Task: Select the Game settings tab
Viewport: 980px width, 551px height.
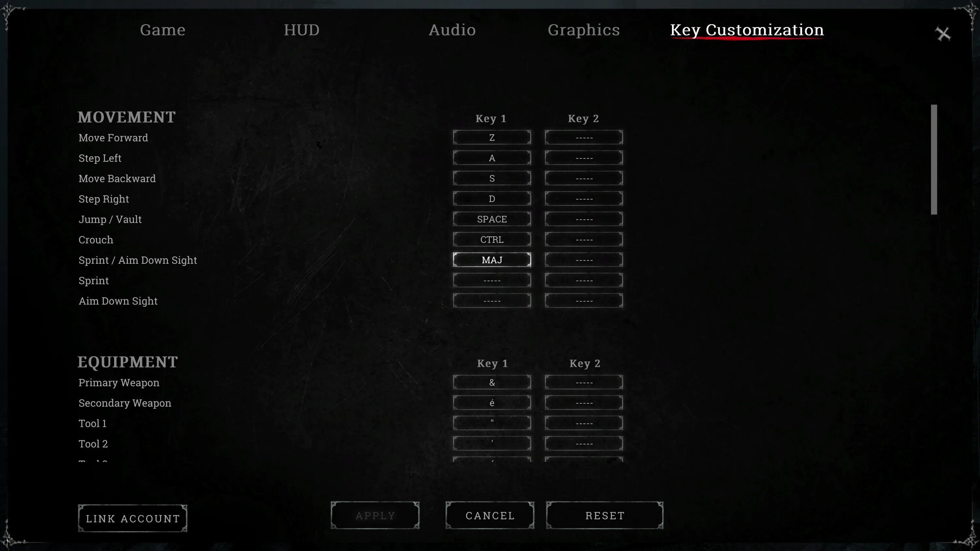Action: (162, 30)
